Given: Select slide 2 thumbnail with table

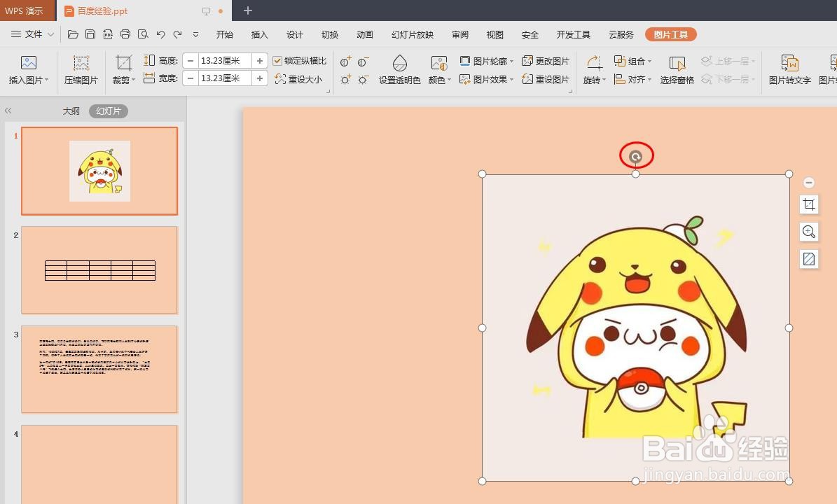Looking at the screenshot, I should (x=99, y=270).
